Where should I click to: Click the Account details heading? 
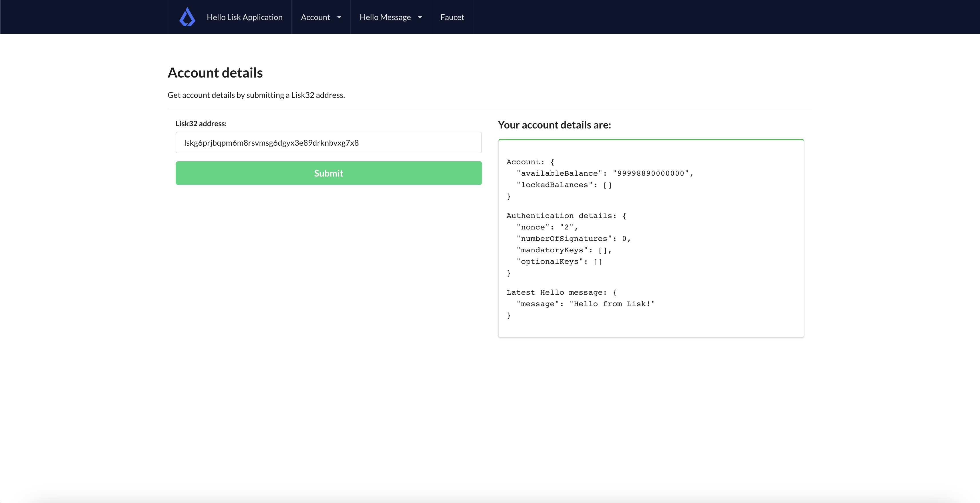tap(215, 73)
